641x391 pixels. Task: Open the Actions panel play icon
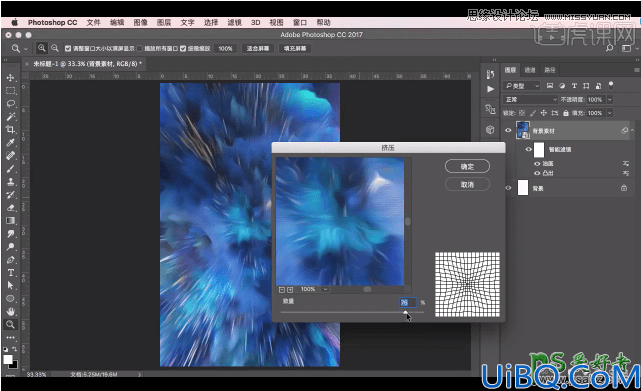pos(490,89)
